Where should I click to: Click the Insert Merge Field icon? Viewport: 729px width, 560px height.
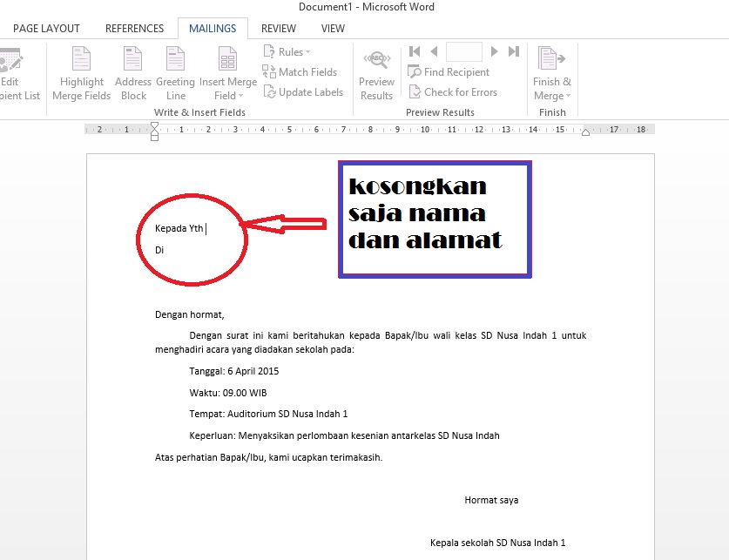(228, 58)
